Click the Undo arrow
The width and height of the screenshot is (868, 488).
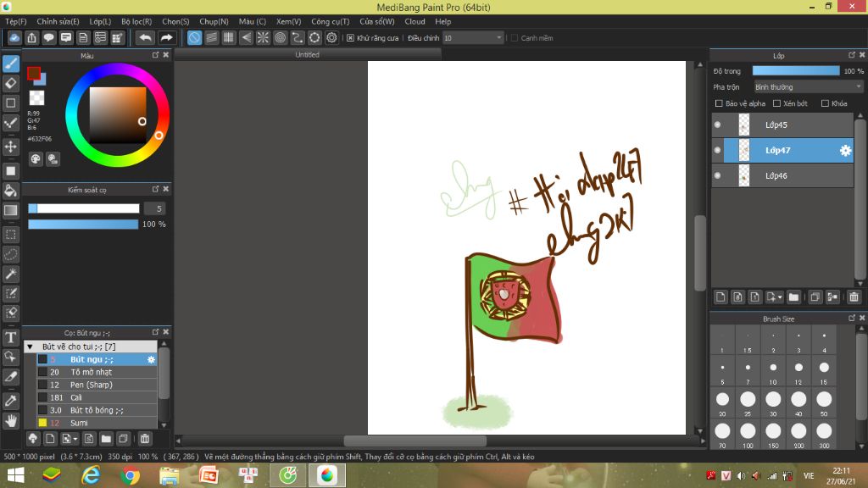tap(146, 37)
